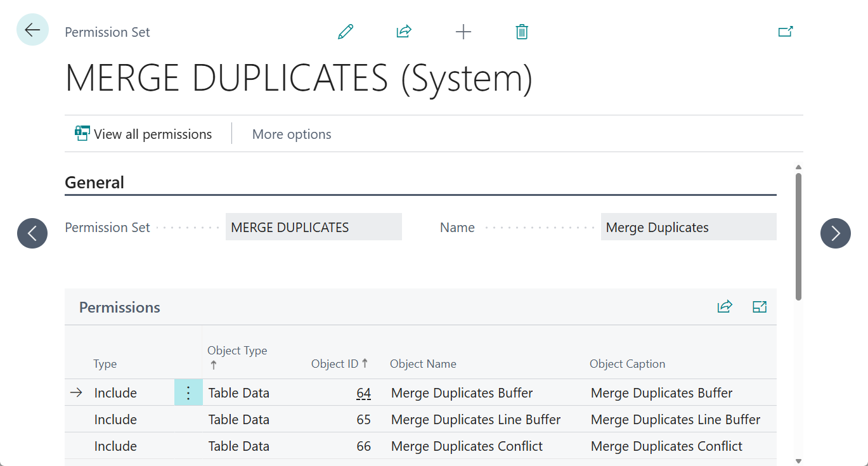Click View all permissions
This screenshot has height=466, width=868.
(143, 134)
